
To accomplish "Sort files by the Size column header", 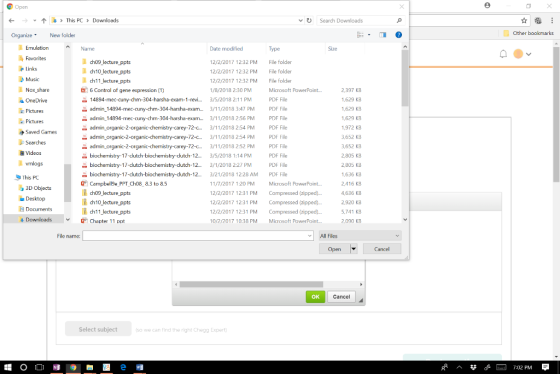I will (332, 49).
